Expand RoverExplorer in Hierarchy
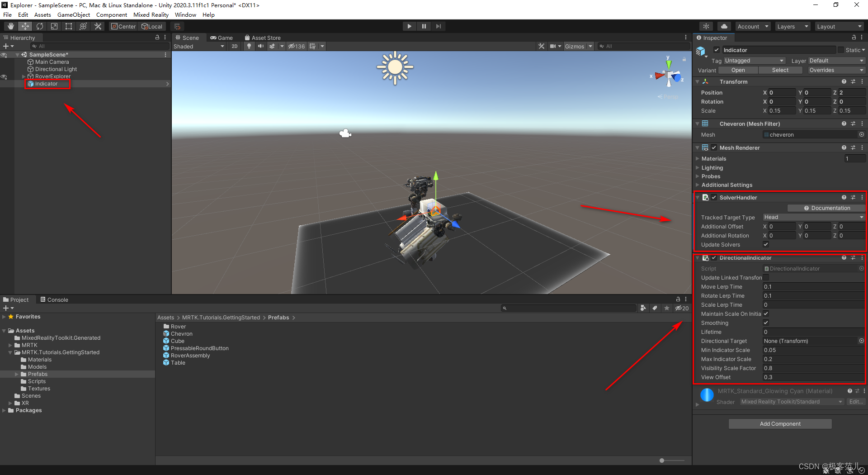 pyautogui.click(x=24, y=76)
